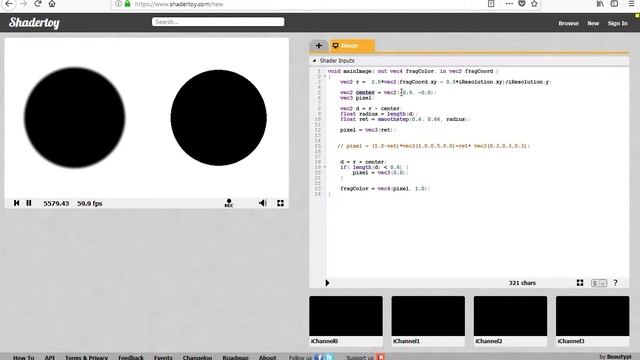The image size is (640, 360).
Task: Open the site information icon
Action: click(118, 4)
